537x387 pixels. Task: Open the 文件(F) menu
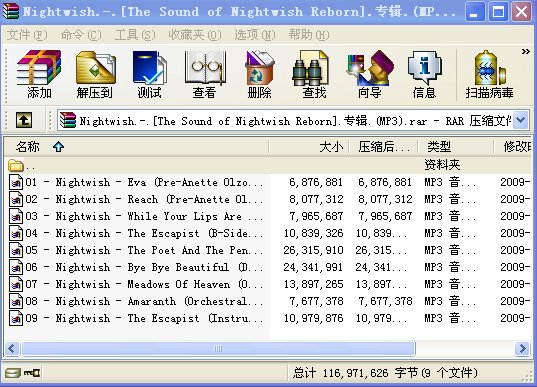pyautogui.click(x=27, y=35)
